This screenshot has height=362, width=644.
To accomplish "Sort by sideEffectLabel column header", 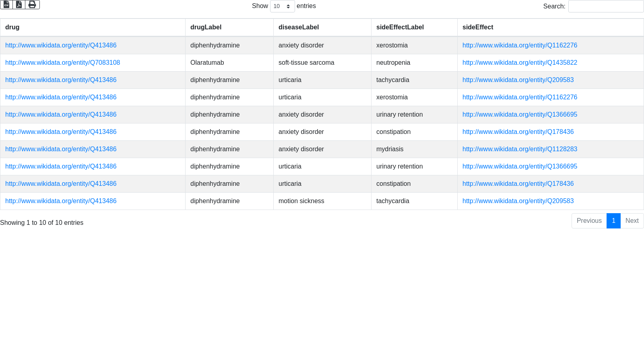I will pyautogui.click(x=400, y=27).
